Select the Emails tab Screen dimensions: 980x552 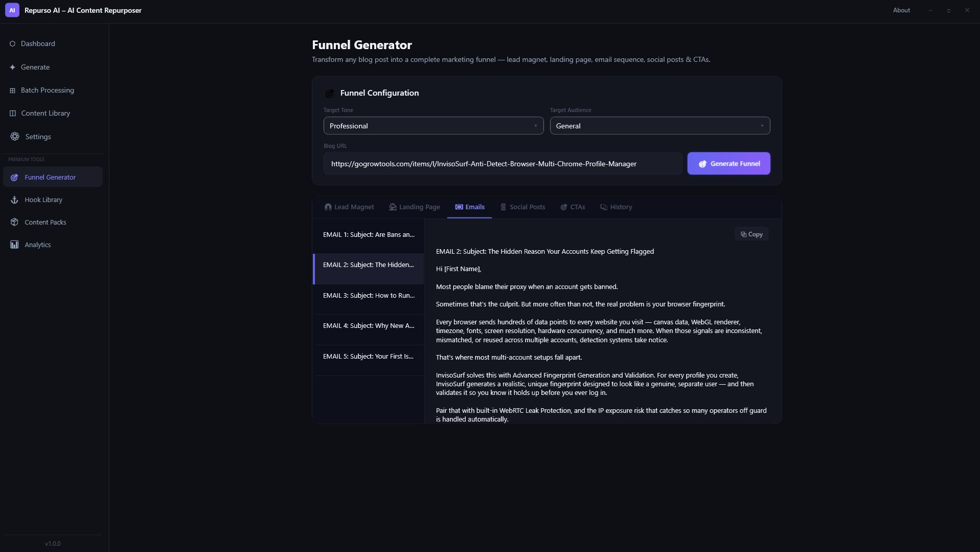(469, 207)
